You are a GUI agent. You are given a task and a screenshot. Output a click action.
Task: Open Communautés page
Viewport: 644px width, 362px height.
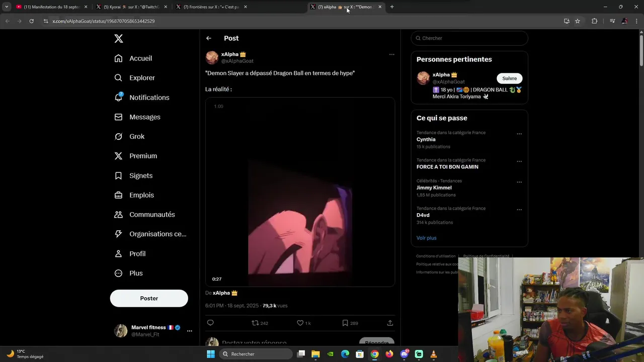(x=144, y=215)
